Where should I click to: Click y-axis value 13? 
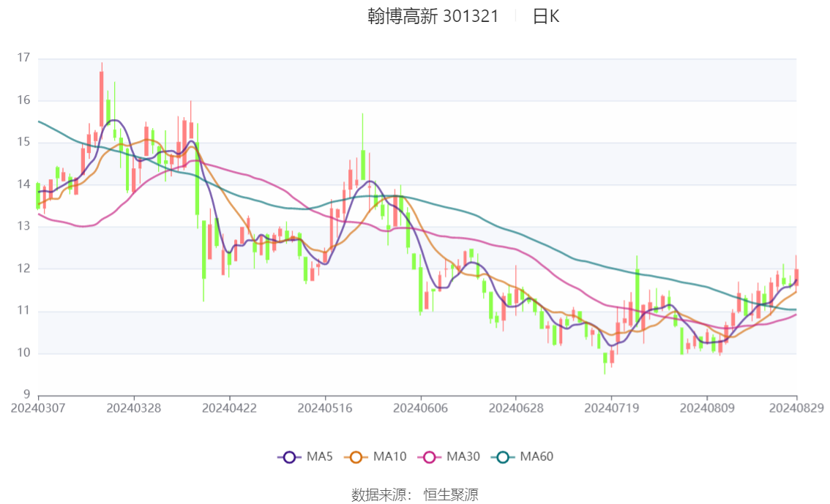pyautogui.click(x=23, y=226)
